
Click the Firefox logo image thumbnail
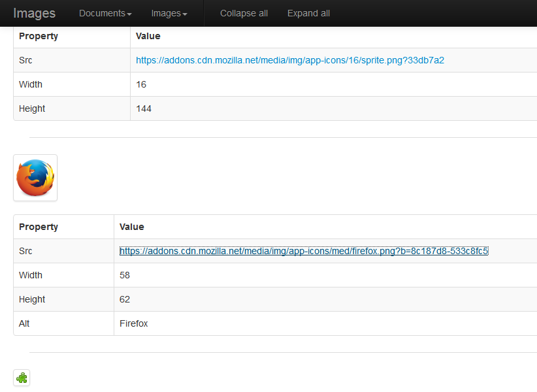tap(35, 177)
